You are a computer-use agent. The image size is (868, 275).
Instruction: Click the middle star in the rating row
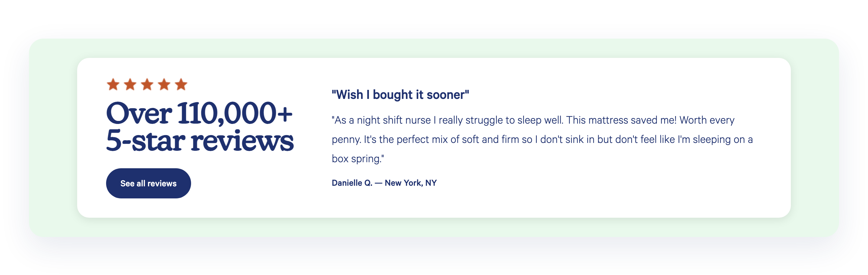pyautogui.click(x=147, y=84)
